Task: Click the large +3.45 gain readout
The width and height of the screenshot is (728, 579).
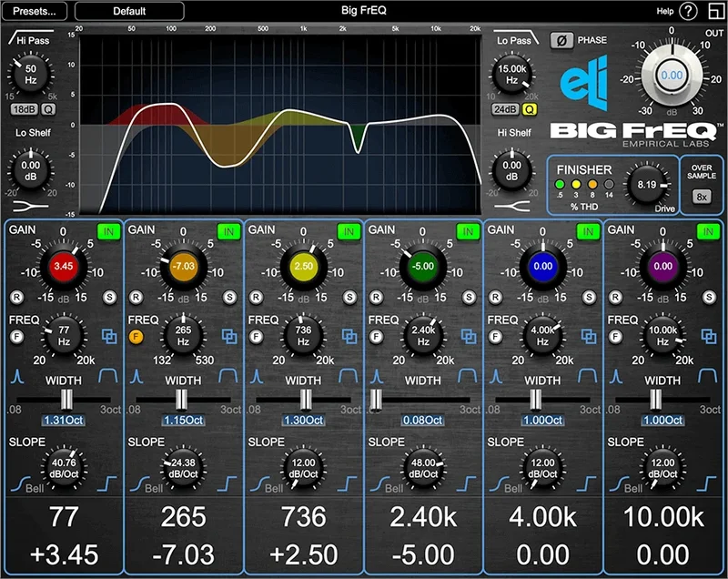Action: (64, 554)
